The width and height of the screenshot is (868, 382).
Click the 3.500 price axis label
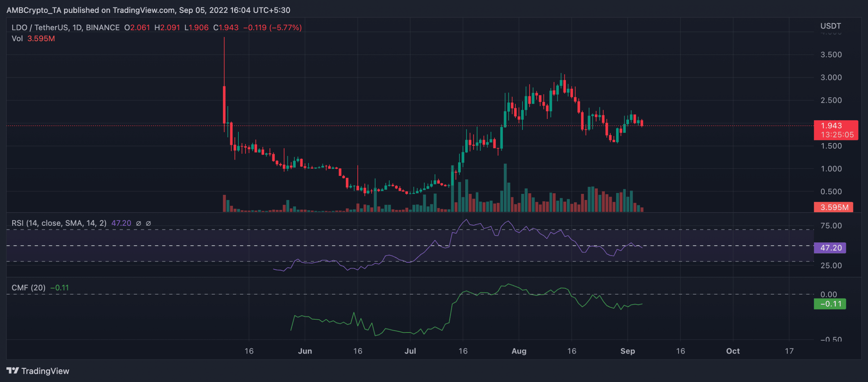tap(831, 55)
